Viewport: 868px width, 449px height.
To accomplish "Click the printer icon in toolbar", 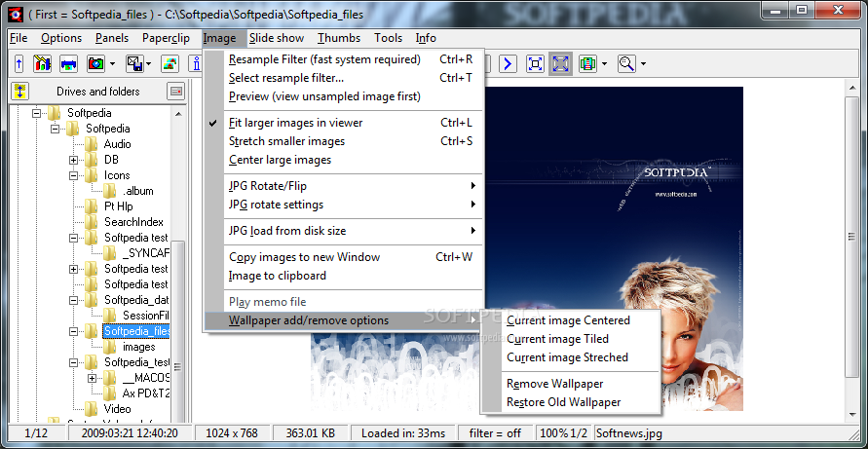I will tap(68, 63).
